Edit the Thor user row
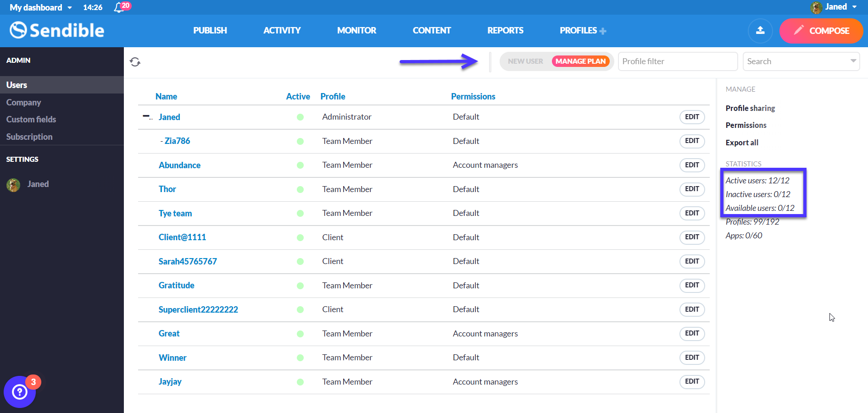868x413 pixels. pos(692,189)
